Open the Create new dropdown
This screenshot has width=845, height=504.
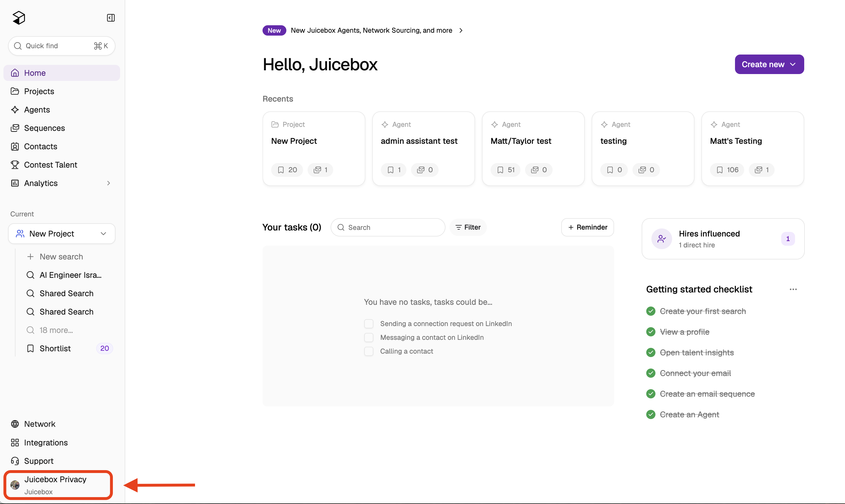point(769,64)
